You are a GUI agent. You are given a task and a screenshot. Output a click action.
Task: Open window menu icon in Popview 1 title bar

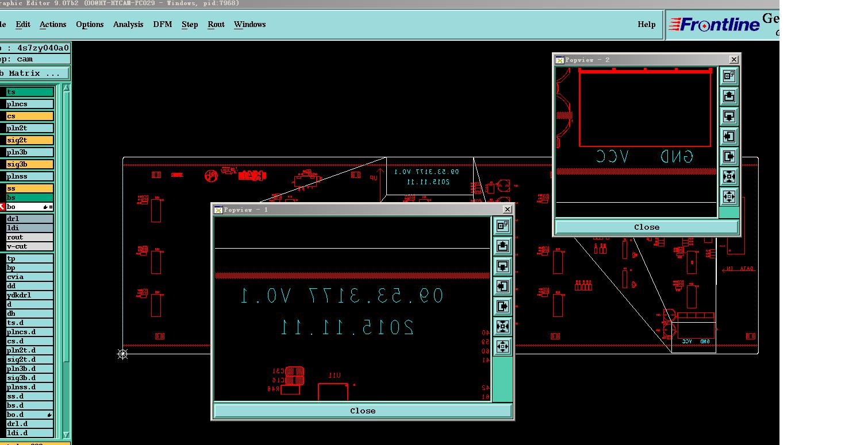(218, 210)
